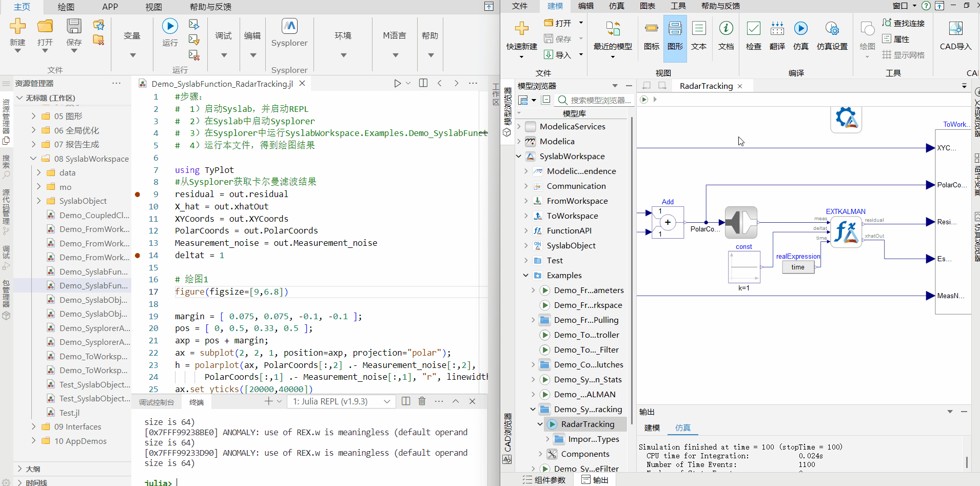Open the 仿真设置 simulation settings
980x486 pixels.
[x=832, y=29]
